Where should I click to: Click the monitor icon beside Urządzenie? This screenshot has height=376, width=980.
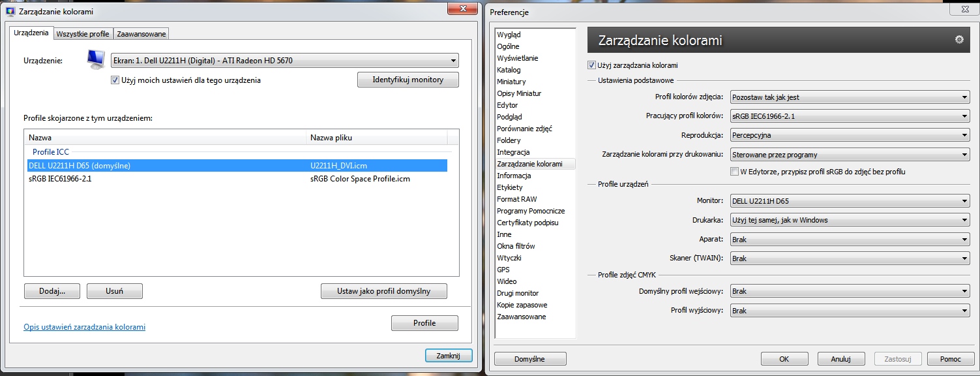coord(96,60)
